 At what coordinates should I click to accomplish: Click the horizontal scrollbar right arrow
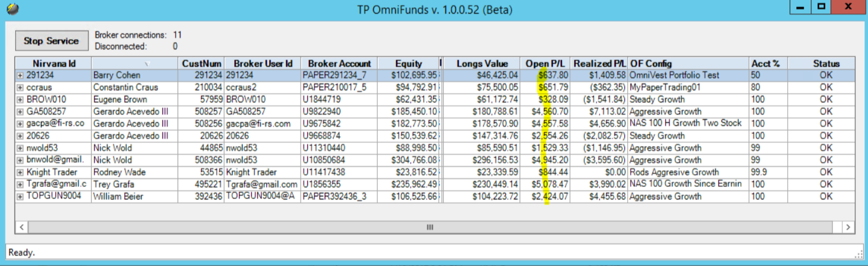pos(849,227)
